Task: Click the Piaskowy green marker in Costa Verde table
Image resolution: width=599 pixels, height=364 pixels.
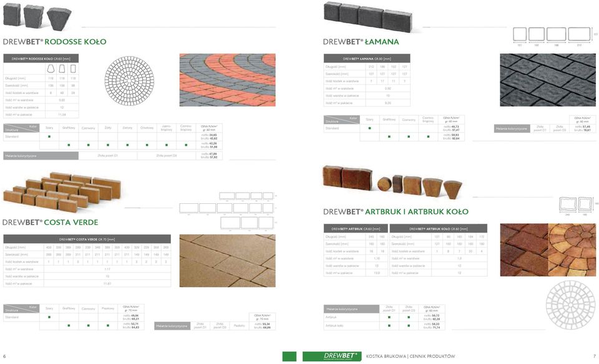Action: 108,325
